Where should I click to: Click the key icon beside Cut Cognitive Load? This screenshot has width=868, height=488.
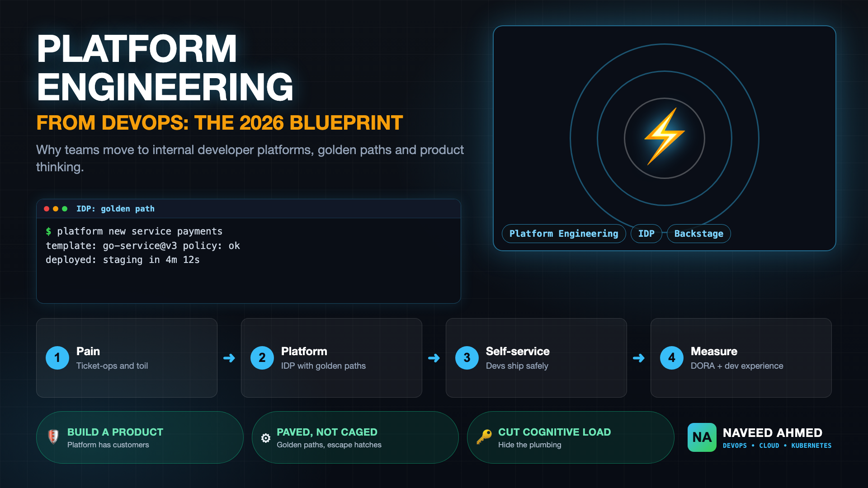(484, 437)
